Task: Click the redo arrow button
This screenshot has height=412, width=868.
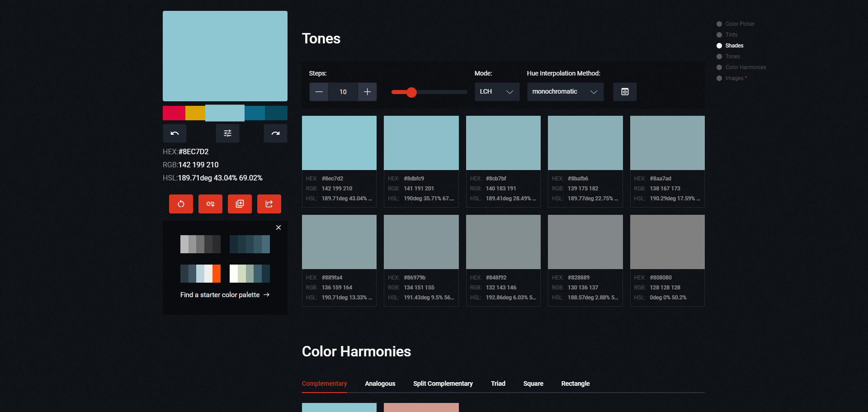Action: click(x=275, y=133)
